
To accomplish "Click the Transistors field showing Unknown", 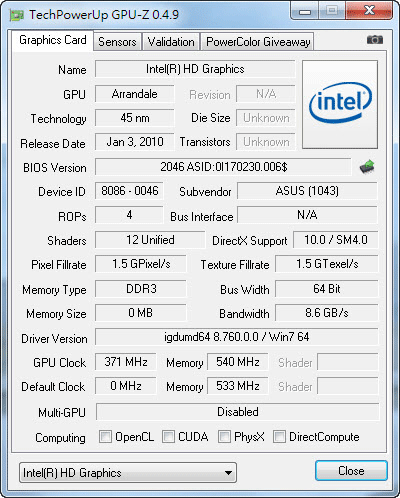I will 266,142.
